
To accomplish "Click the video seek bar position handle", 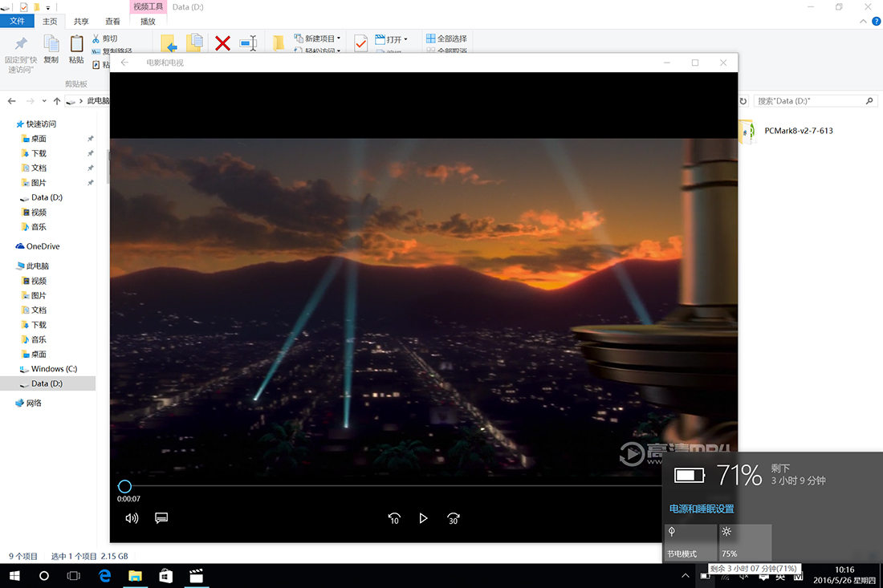I will [x=124, y=486].
